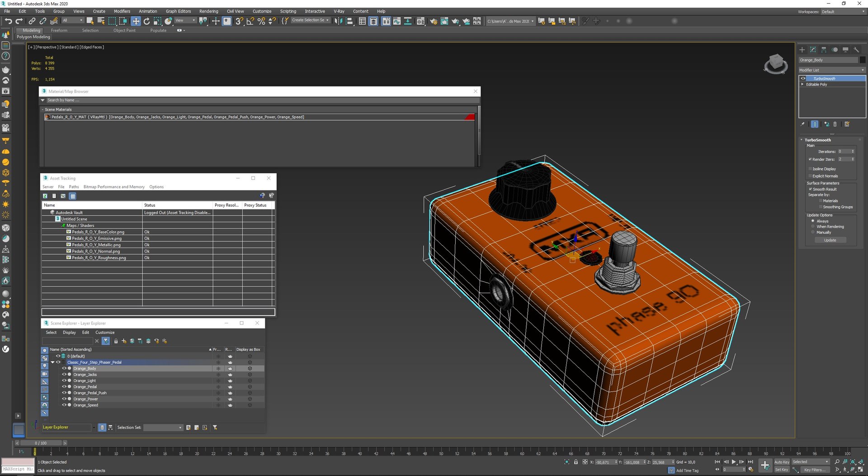This screenshot has width=868, height=476.
Task: Click the Search by Name field
Action: pyautogui.click(x=260, y=100)
